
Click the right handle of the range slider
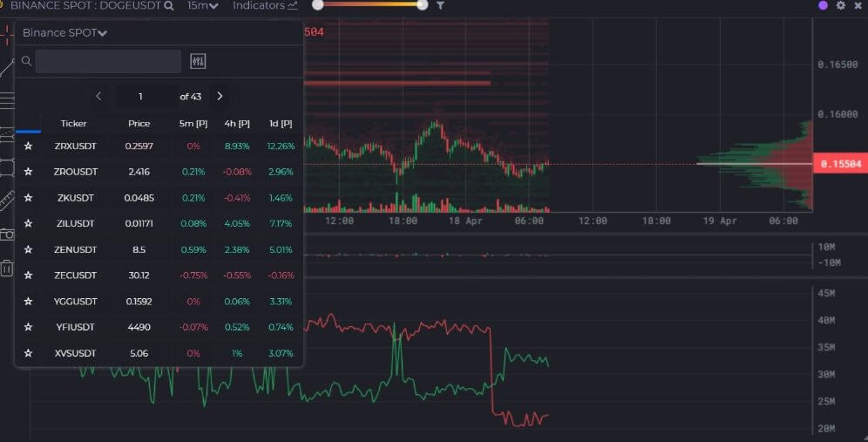pyautogui.click(x=423, y=5)
